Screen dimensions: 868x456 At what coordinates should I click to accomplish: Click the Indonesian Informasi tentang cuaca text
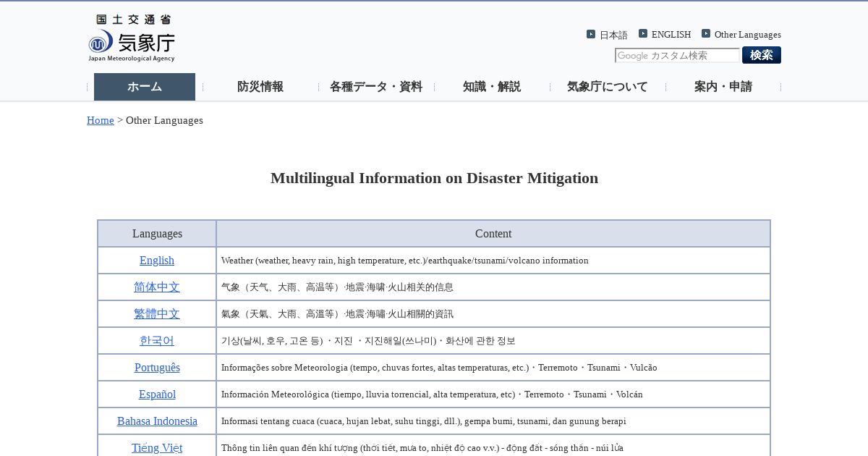tap(424, 421)
